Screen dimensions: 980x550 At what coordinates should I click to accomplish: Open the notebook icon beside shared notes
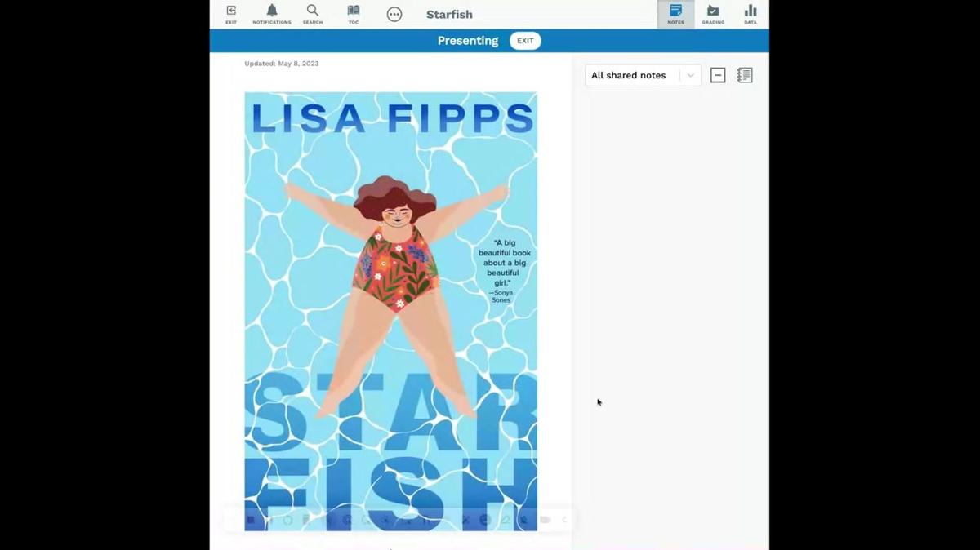click(x=744, y=74)
